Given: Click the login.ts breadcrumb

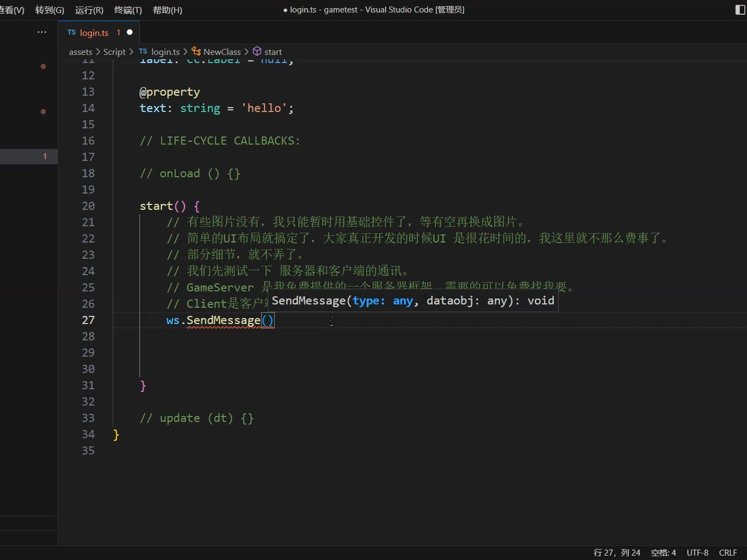Looking at the screenshot, I should [x=165, y=52].
